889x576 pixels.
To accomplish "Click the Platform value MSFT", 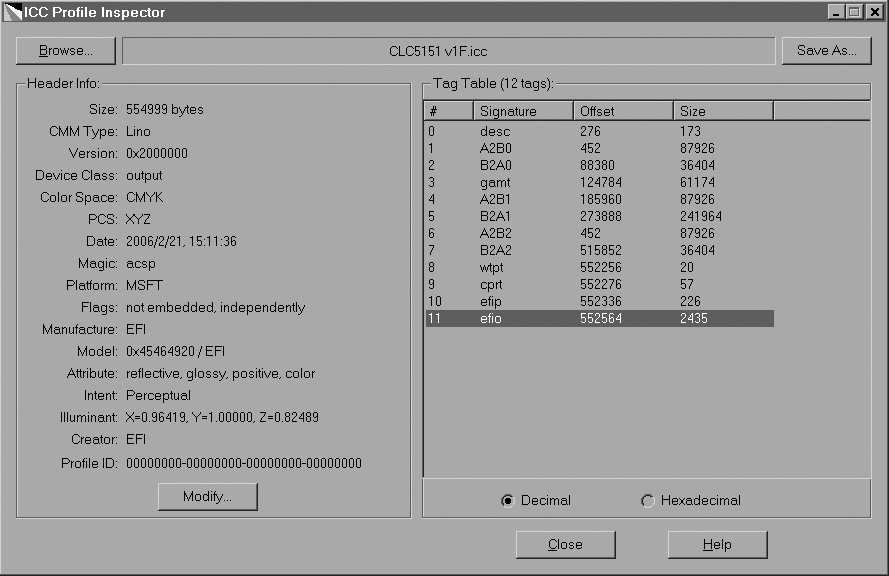I will click(x=144, y=286).
